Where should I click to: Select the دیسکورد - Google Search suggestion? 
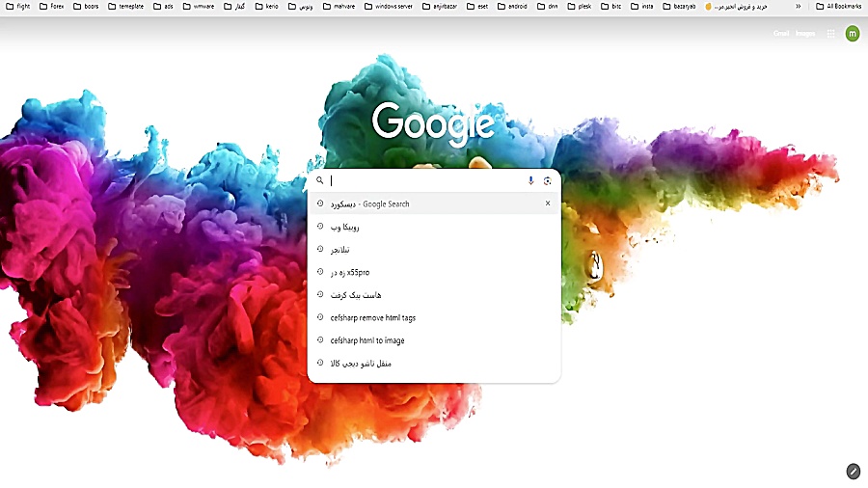434,203
